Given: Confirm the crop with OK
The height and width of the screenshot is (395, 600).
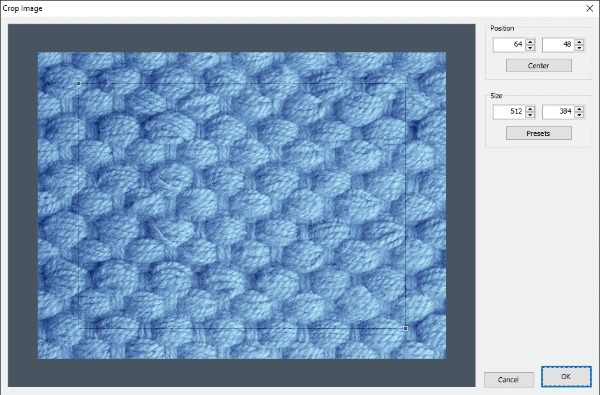Looking at the screenshot, I should (566, 377).
